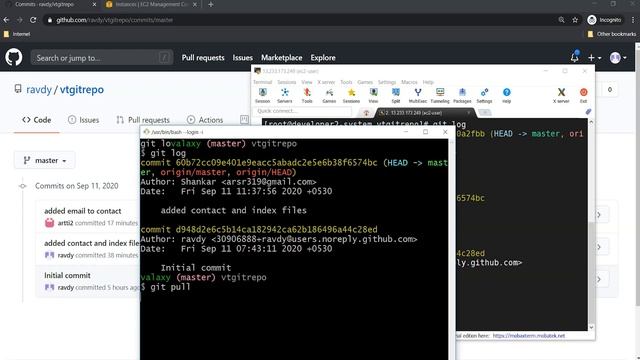640x360 pixels.
Task: Open the Tools icon in MobaXterm toolbar
Action: click(307, 96)
